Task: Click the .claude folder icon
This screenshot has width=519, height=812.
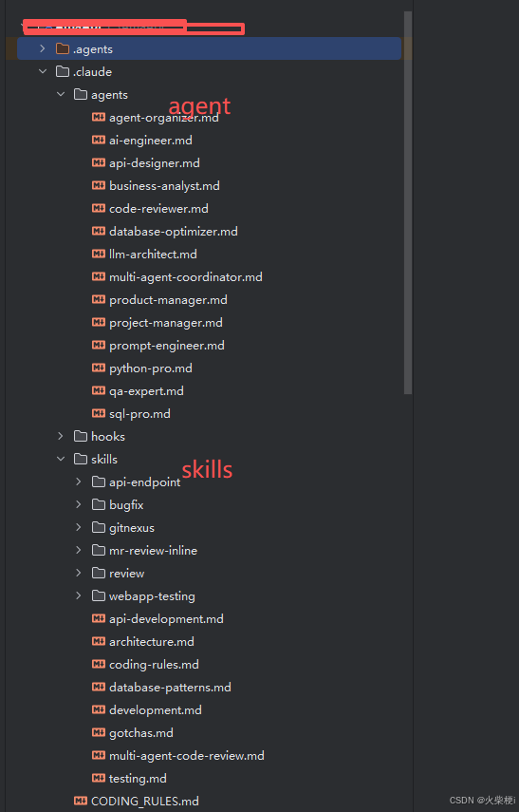Action: pos(63,71)
